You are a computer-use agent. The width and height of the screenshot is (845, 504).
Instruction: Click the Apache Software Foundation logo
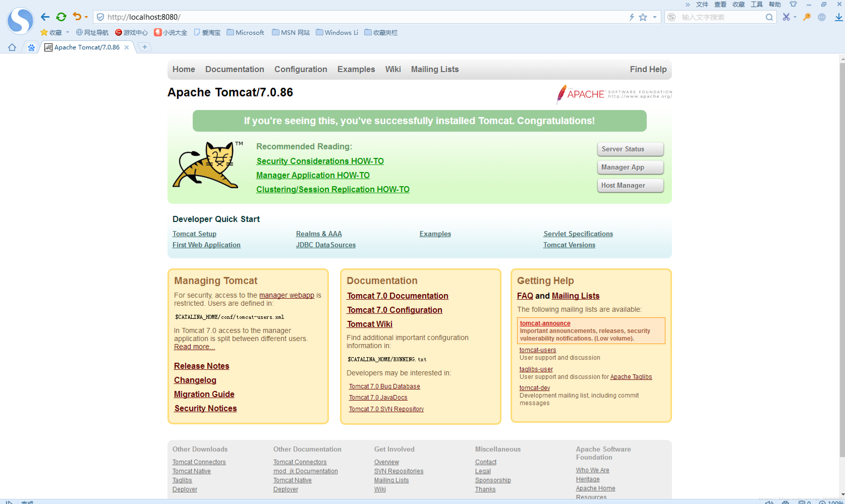(614, 94)
